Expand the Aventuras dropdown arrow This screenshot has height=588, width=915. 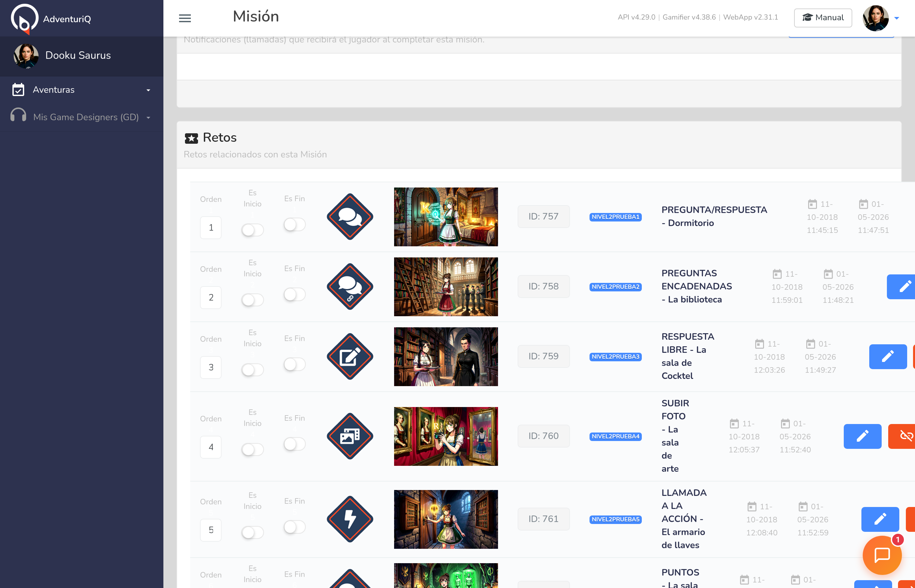(148, 90)
